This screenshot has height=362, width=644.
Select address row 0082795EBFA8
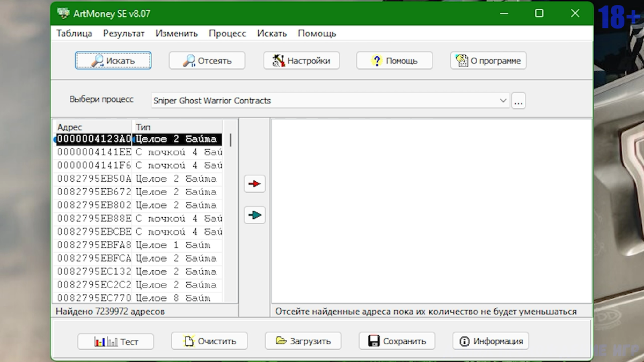139,245
